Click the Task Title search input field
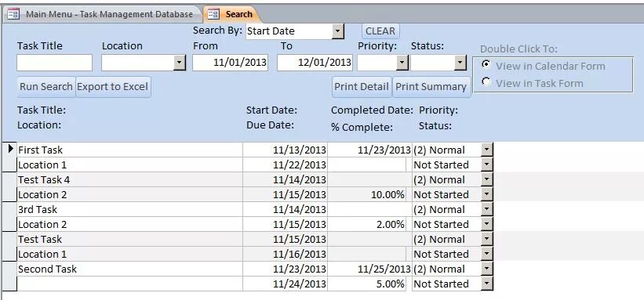The height and width of the screenshot is (300, 644). 55,63
